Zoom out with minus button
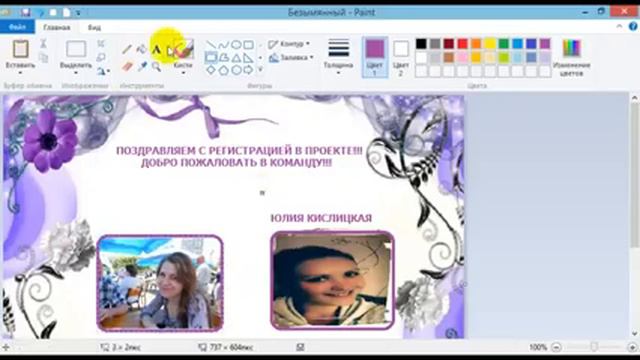640x360 pixels. tap(556, 347)
